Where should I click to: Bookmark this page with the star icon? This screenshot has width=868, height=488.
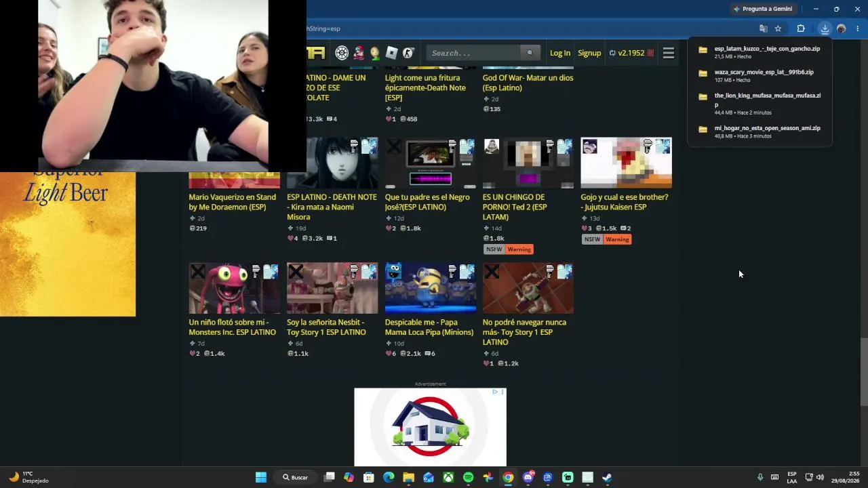click(x=778, y=28)
